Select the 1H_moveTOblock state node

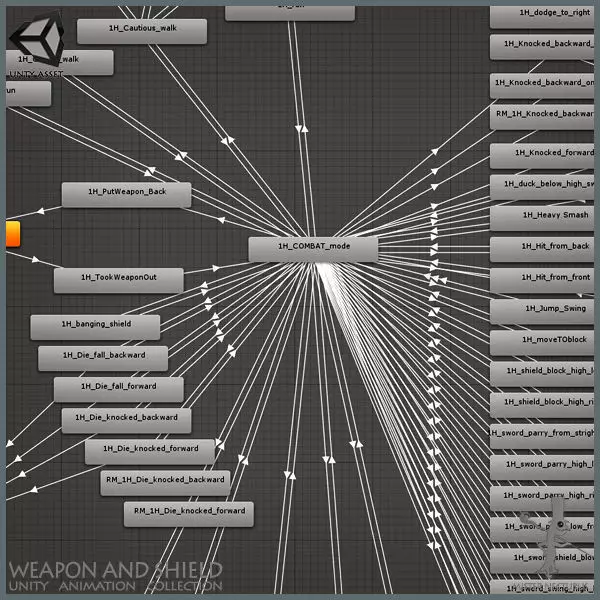(x=542, y=343)
